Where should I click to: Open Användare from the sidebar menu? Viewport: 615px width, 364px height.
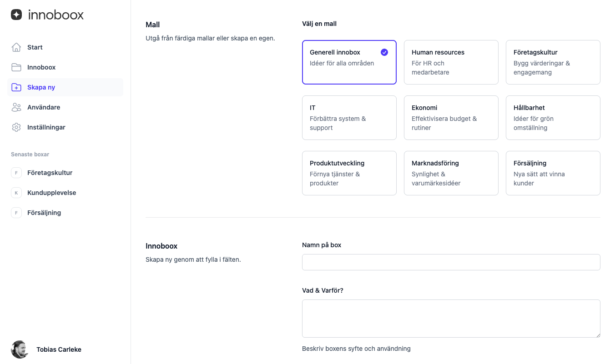click(44, 107)
